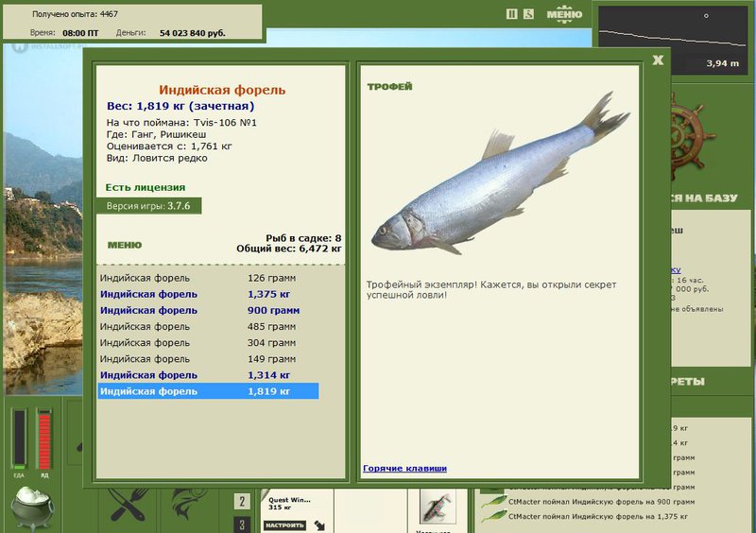Screen dimensions: 756x533
Task: Click the 08:00 ПТ time value
Action: tap(80, 33)
